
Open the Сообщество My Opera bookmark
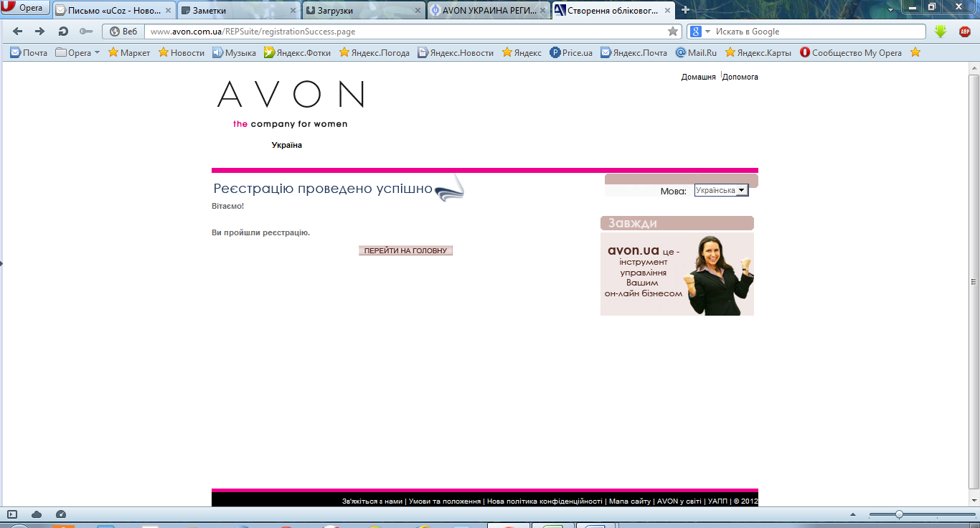tap(851, 52)
